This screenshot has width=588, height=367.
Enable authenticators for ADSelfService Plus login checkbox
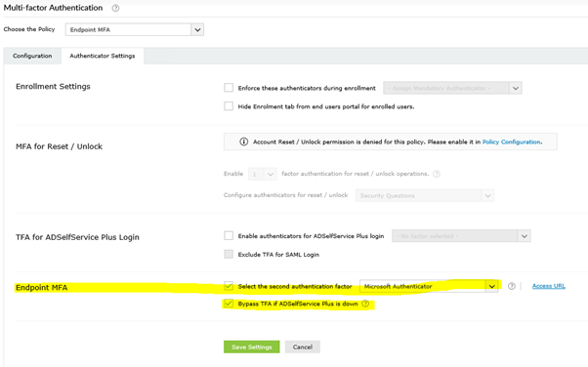(x=229, y=235)
